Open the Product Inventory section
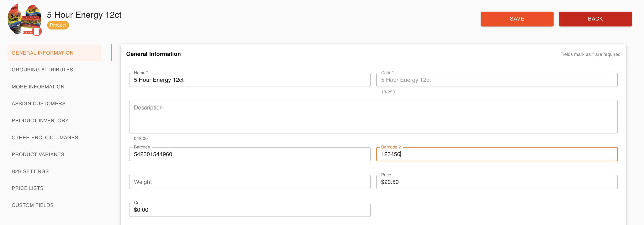 (40, 120)
